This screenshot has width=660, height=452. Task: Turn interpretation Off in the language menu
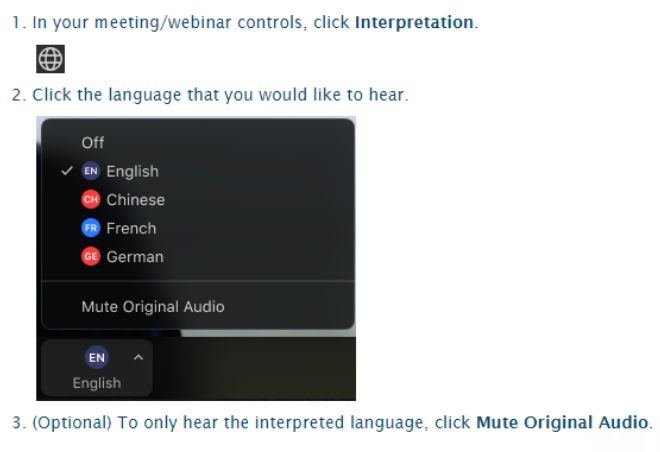[93, 143]
